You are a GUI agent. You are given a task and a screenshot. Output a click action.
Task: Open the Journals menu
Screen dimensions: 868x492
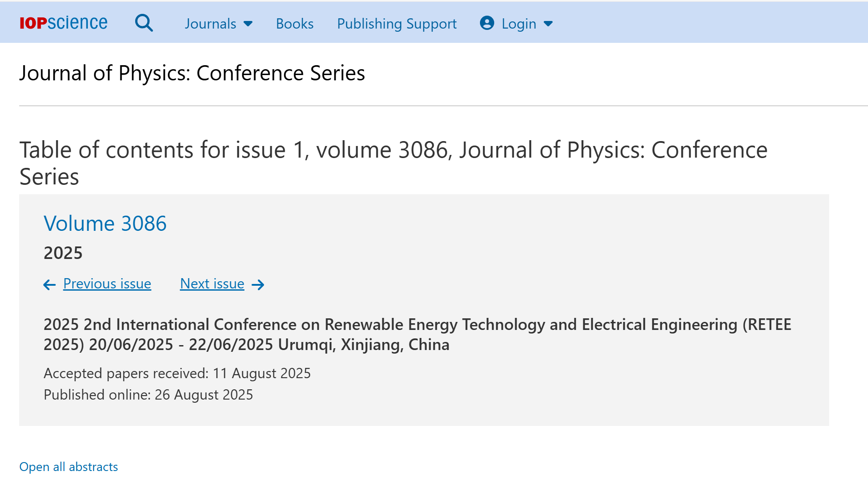(211, 24)
